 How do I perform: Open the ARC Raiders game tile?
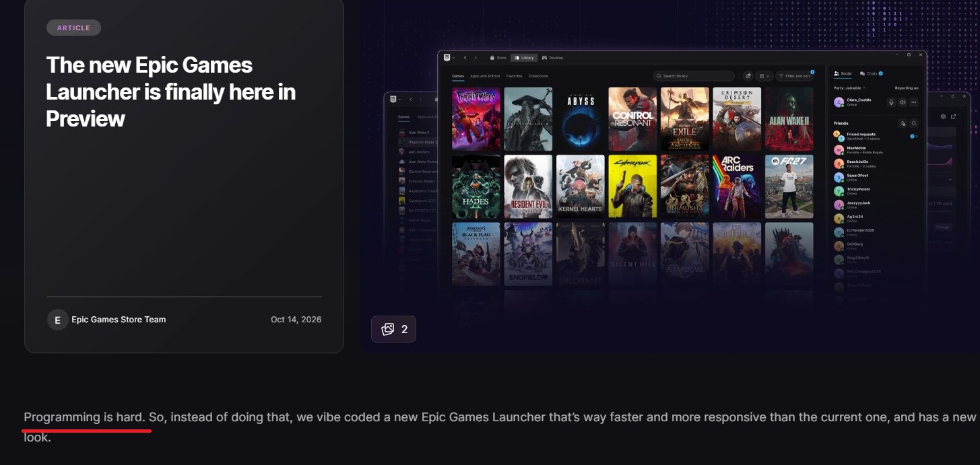pos(737,186)
